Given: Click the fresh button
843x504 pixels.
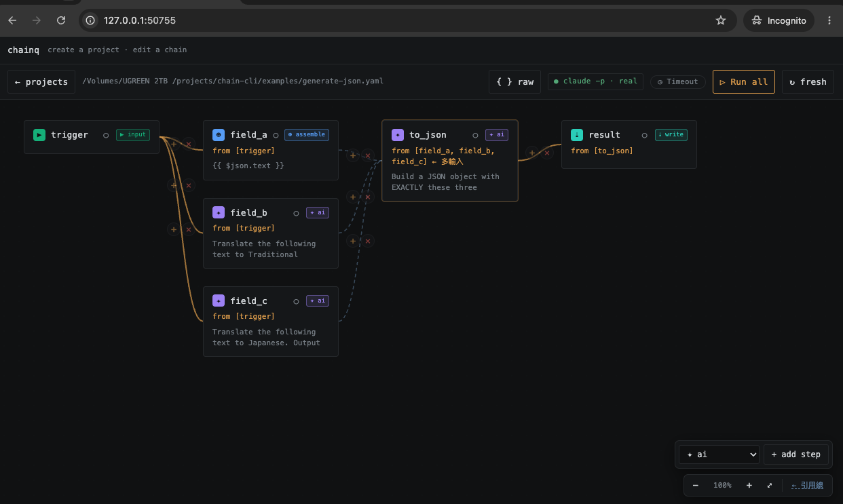Looking at the screenshot, I should click(808, 82).
